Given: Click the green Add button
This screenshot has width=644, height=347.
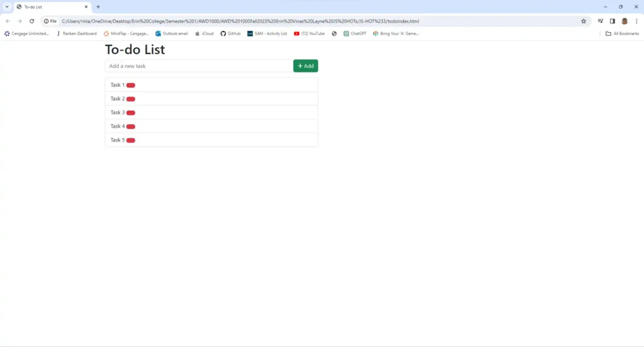Looking at the screenshot, I should click(305, 65).
